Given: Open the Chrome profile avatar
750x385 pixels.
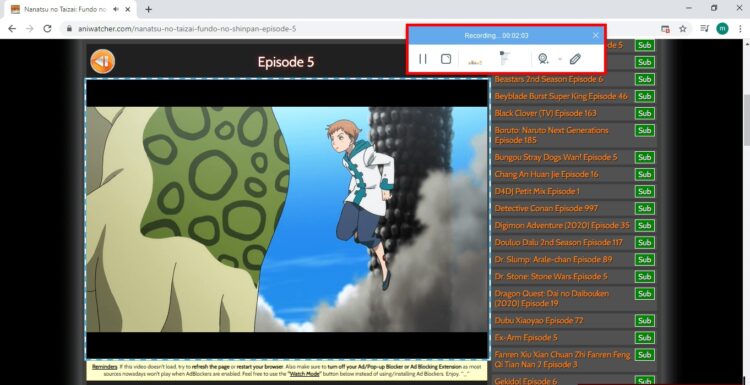Looking at the screenshot, I should pos(722,29).
